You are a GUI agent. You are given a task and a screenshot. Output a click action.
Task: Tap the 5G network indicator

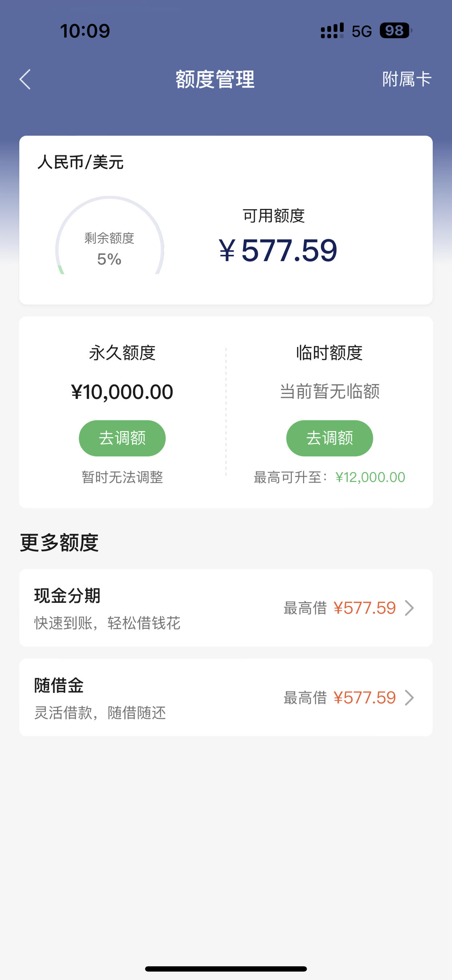tap(361, 32)
